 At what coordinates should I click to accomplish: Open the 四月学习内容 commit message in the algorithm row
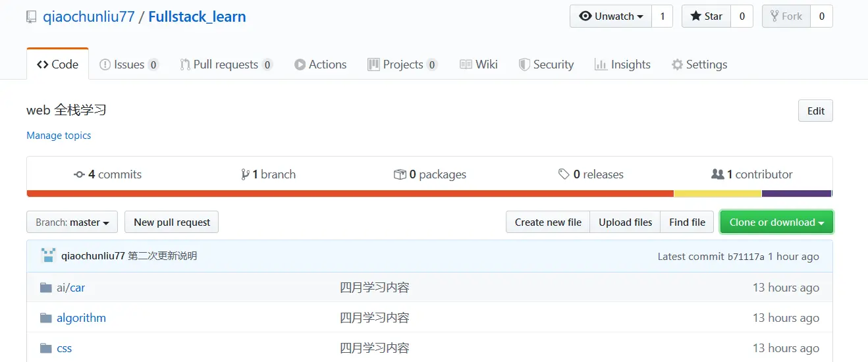tap(375, 318)
